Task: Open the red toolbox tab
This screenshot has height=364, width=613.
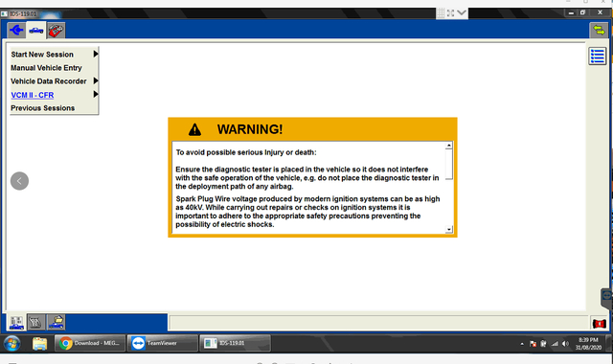Action: point(56,30)
